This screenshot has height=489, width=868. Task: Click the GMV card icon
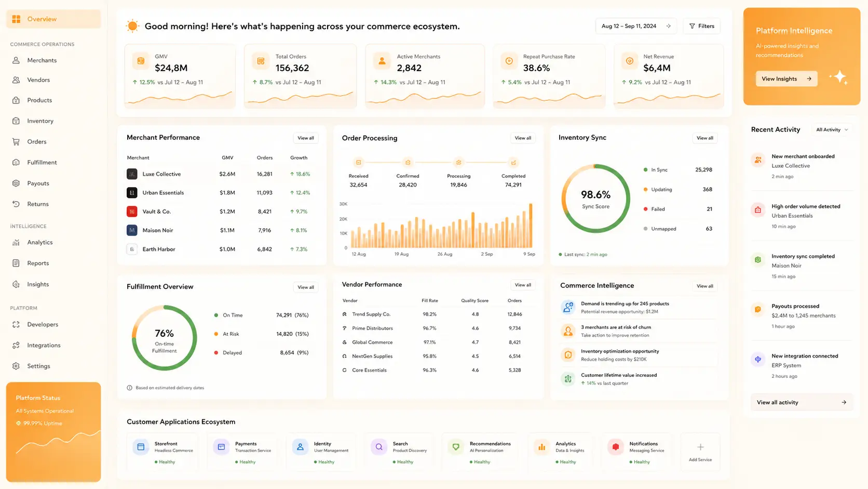(x=141, y=61)
